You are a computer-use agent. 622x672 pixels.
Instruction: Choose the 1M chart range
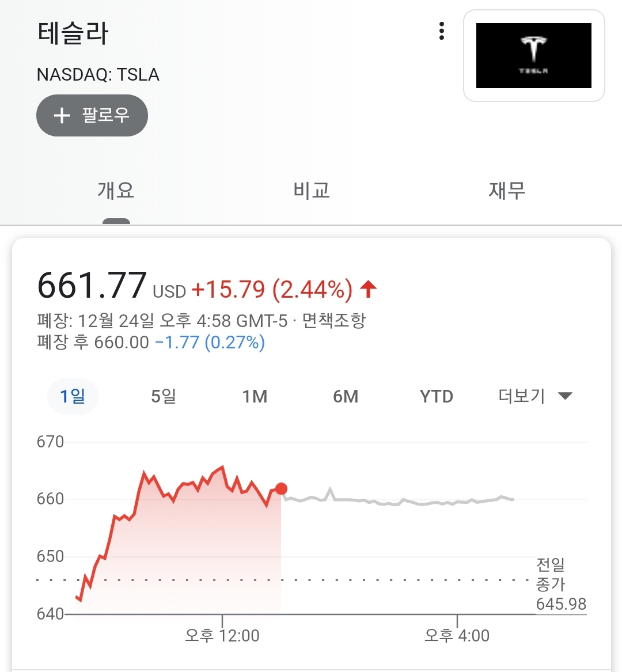(255, 396)
